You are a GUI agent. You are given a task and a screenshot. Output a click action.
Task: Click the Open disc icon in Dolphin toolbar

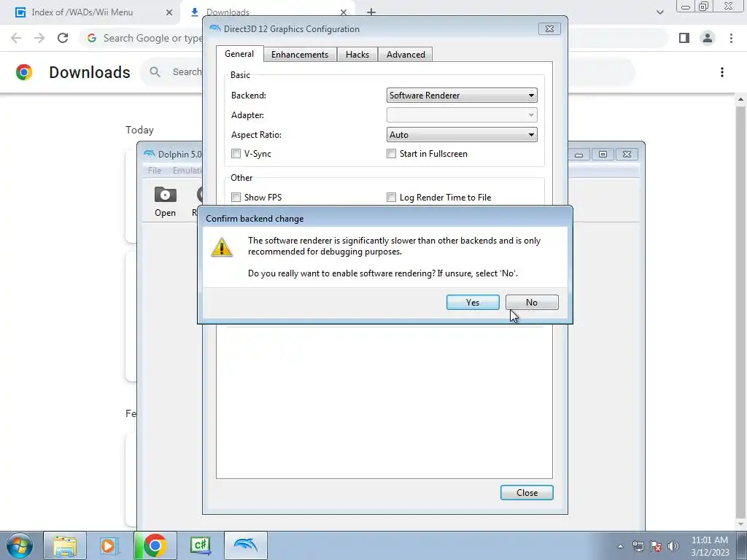pos(166,201)
